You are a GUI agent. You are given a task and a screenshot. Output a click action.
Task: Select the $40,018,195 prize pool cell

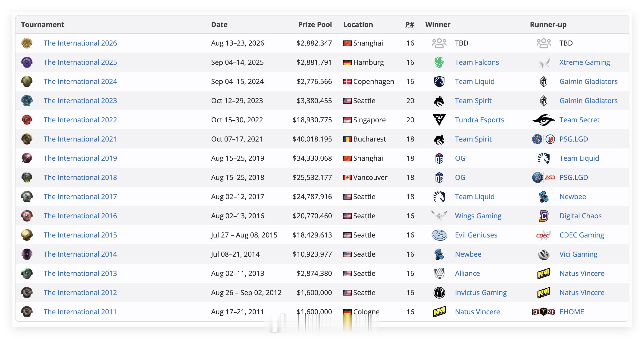coord(312,139)
